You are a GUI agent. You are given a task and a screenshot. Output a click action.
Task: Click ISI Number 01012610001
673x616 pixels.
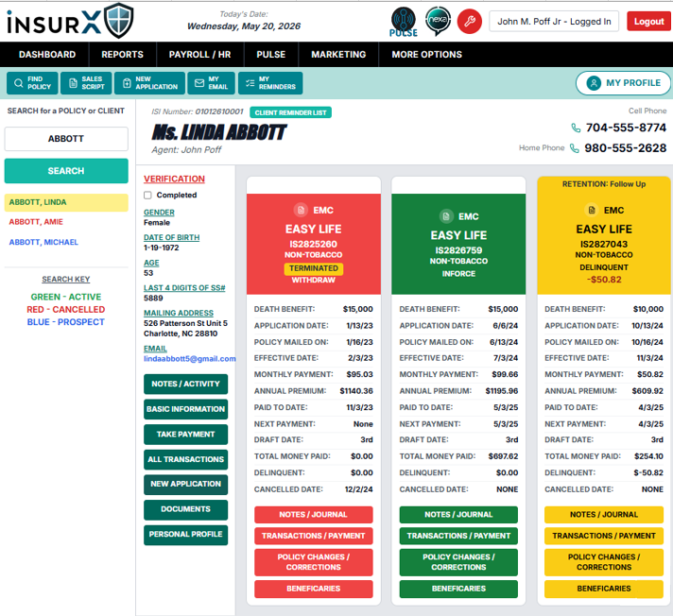[x=198, y=112]
